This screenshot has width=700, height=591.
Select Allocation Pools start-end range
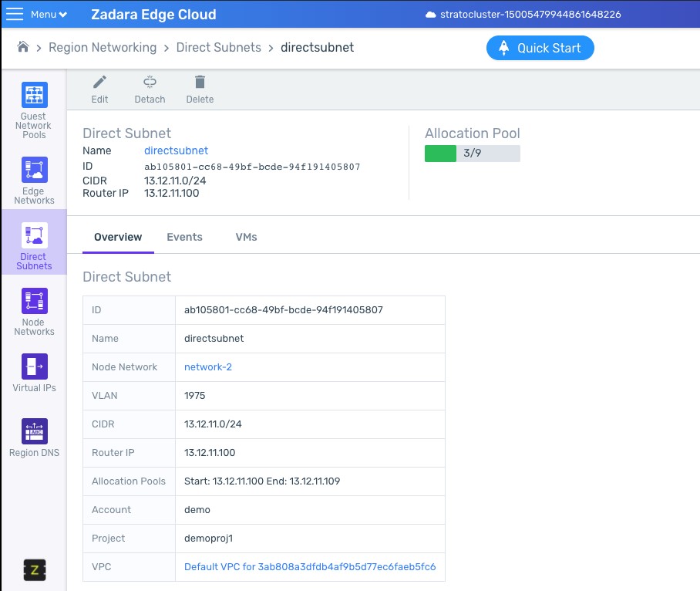pyautogui.click(x=262, y=481)
